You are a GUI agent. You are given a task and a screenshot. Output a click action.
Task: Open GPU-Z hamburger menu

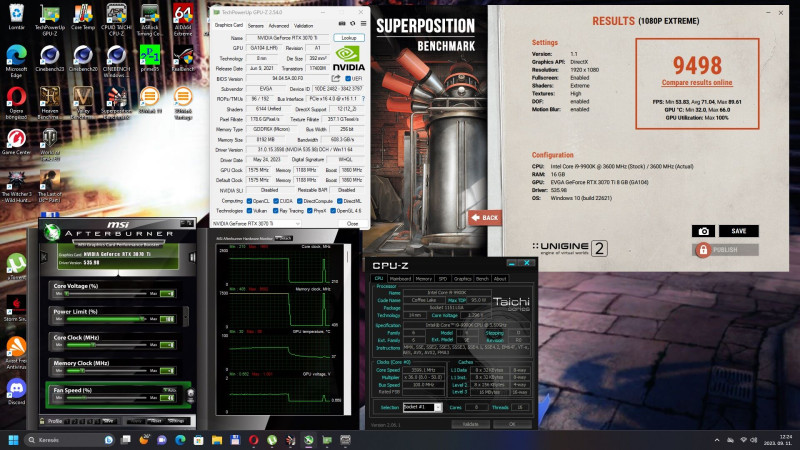363,24
